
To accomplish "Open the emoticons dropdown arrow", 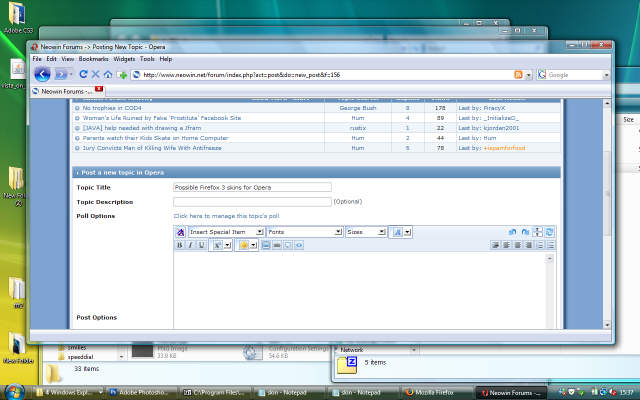I will (x=253, y=245).
